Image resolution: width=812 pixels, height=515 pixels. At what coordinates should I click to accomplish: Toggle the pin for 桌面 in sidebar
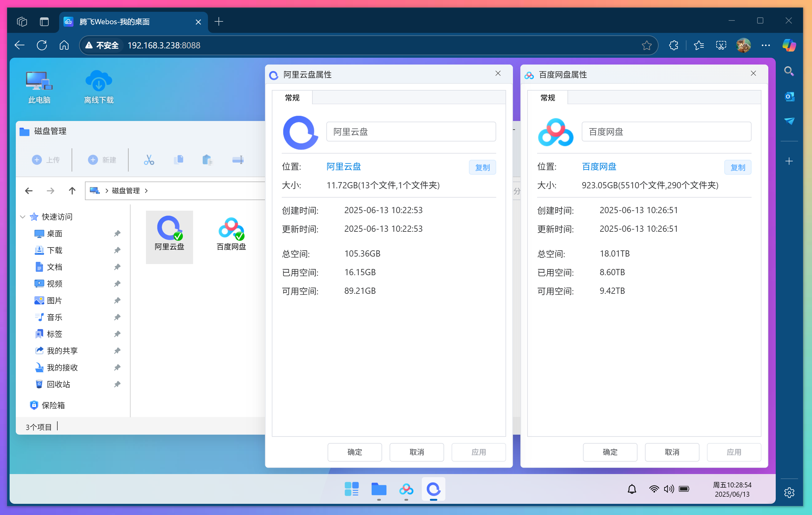point(117,233)
